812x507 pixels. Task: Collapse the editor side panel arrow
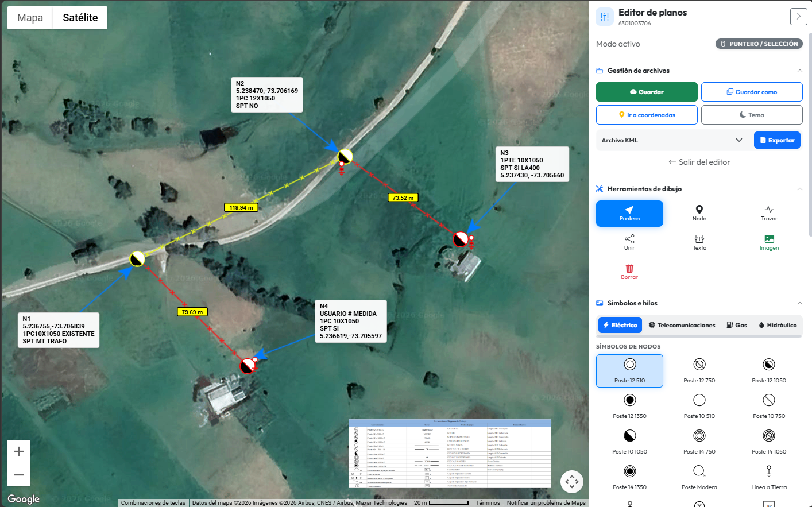(x=798, y=17)
